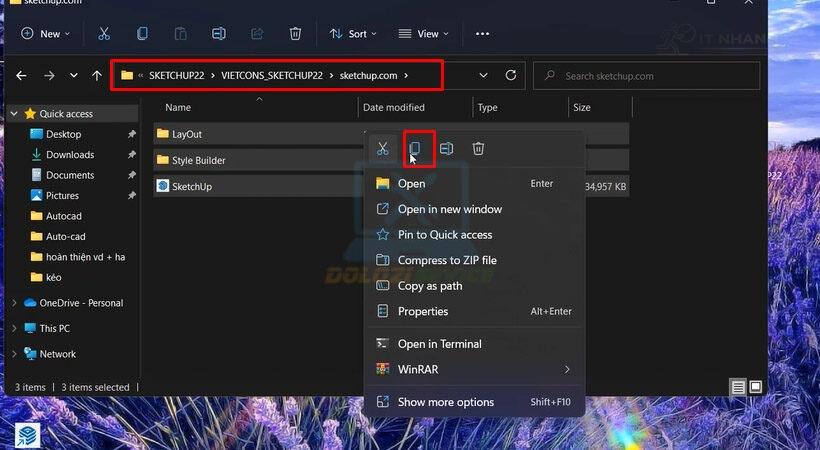
Task: Open the WinRAR submenu
Action: [x=471, y=370]
